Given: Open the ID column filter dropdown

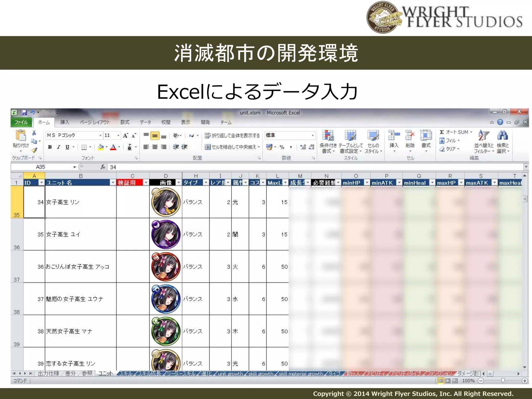Looking at the screenshot, I should [x=41, y=183].
